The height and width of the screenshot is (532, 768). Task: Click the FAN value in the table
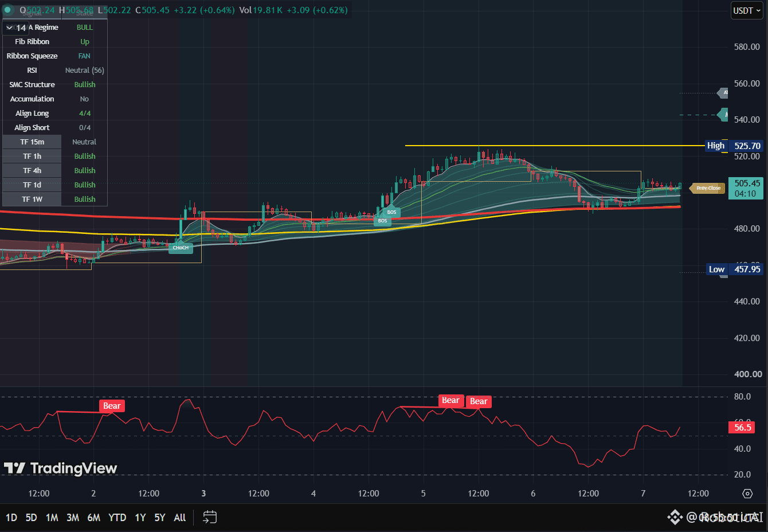tap(84, 56)
